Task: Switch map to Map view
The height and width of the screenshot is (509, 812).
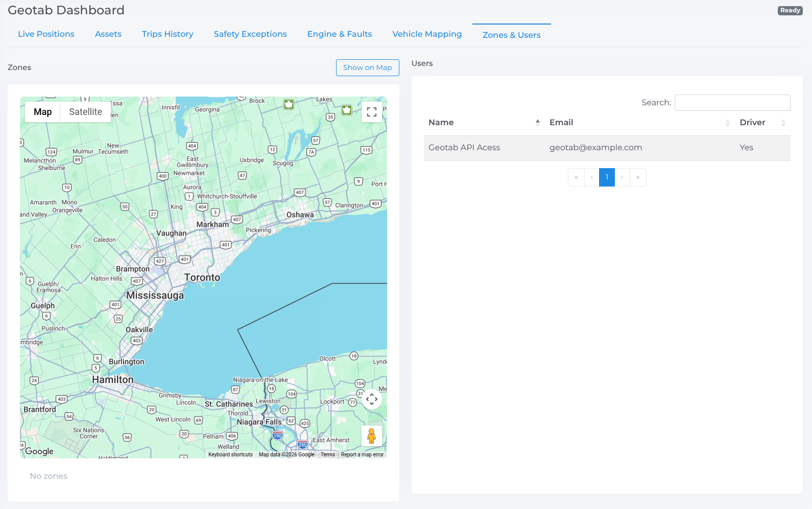Action: tap(43, 112)
